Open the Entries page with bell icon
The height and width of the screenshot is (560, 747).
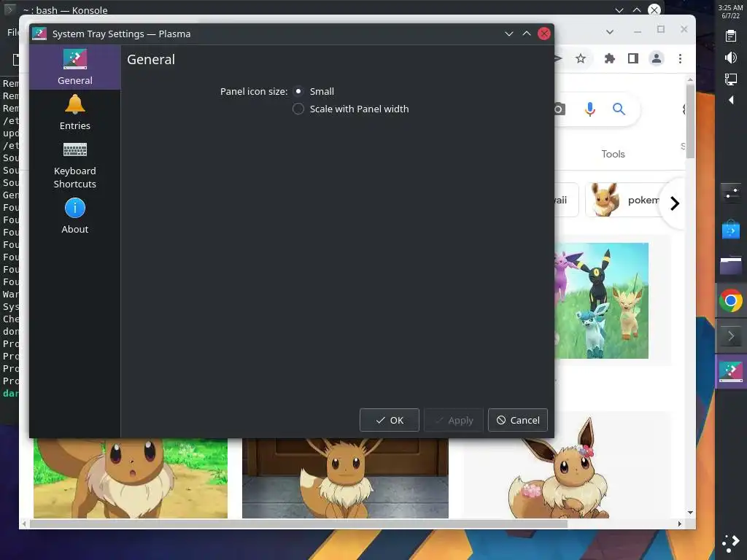tap(75, 113)
